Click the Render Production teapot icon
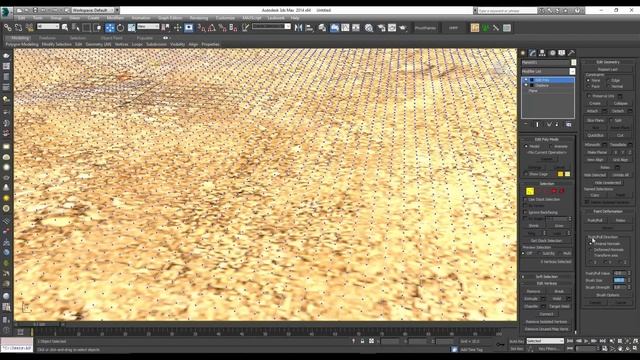The width and height of the screenshot is (640, 360). (x=403, y=28)
